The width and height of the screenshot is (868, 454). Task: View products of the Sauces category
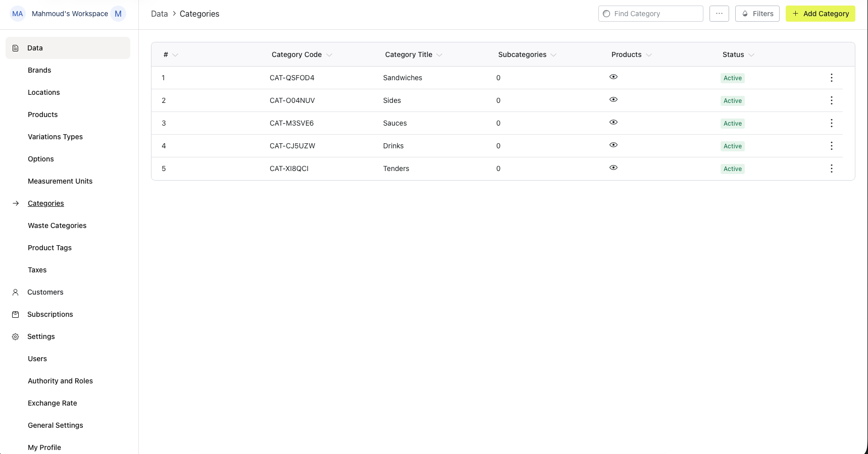click(x=614, y=122)
